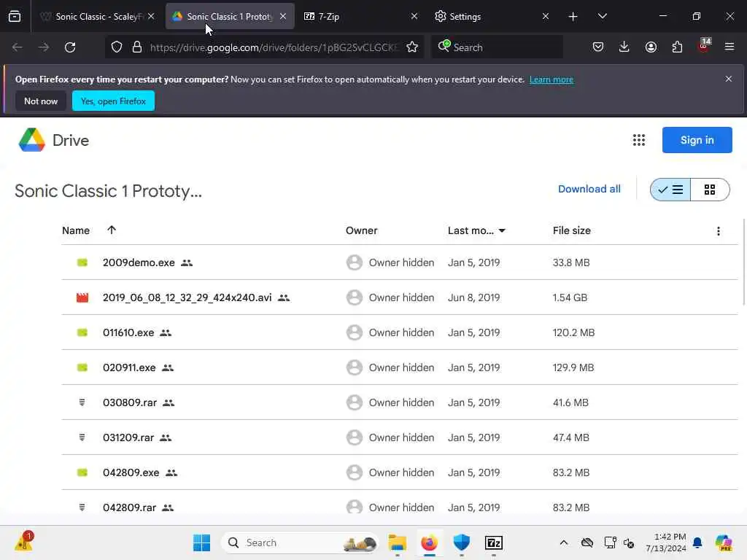Click the Windows taskbar Search field
The height and width of the screenshot is (560, 747).
[299, 542]
